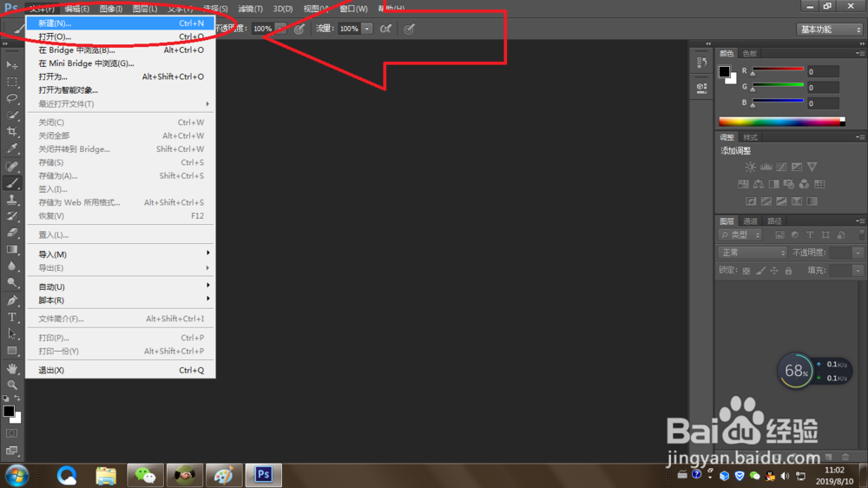Toggle airbrush build-up in options bar
The height and width of the screenshot is (488, 868).
(x=386, y=29)
